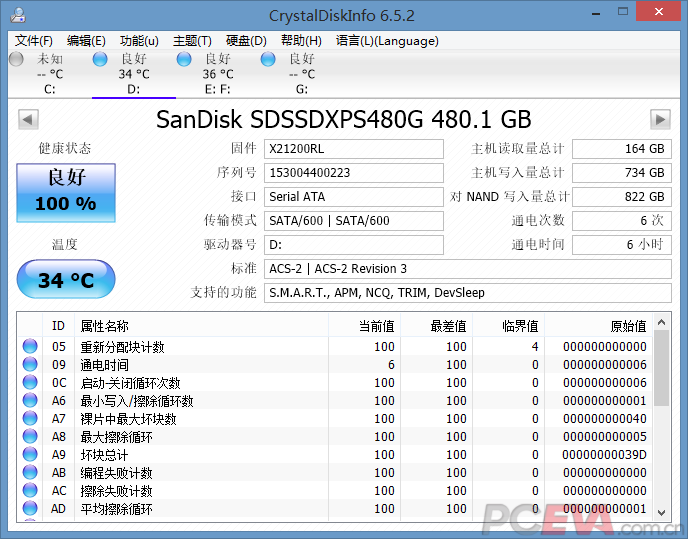Click status orb for attribute A8
The height and width of the screenshot is (539, 688).
click(30, 436)
